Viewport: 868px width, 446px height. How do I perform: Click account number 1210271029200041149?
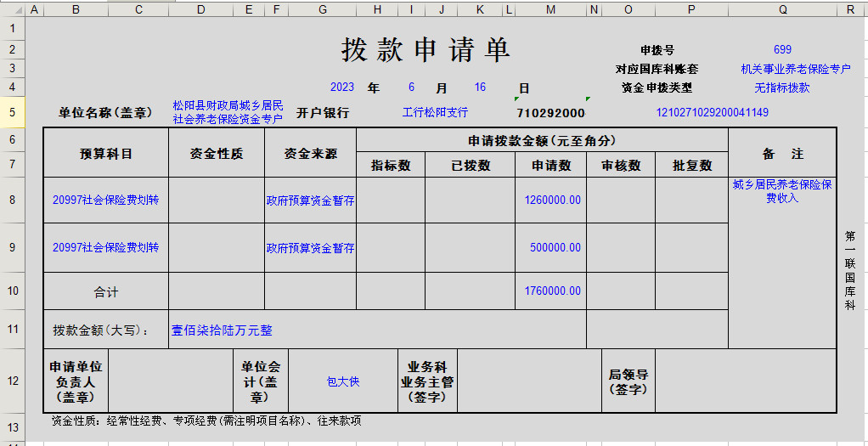[712, 112]
